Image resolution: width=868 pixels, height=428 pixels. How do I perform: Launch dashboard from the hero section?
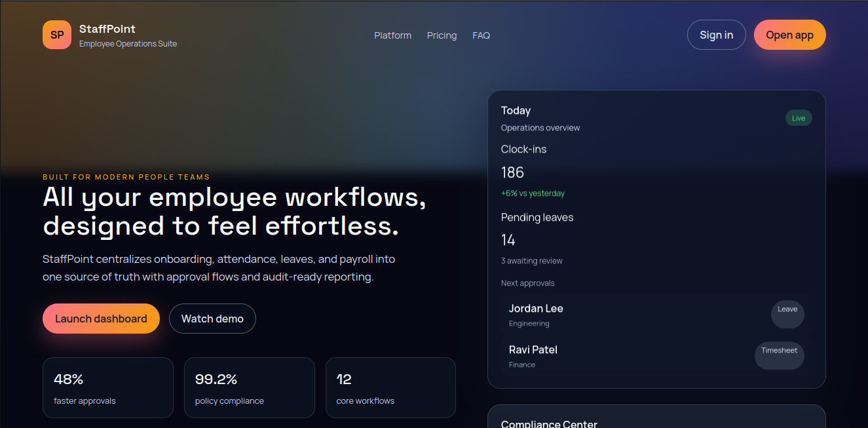point(101,319)
